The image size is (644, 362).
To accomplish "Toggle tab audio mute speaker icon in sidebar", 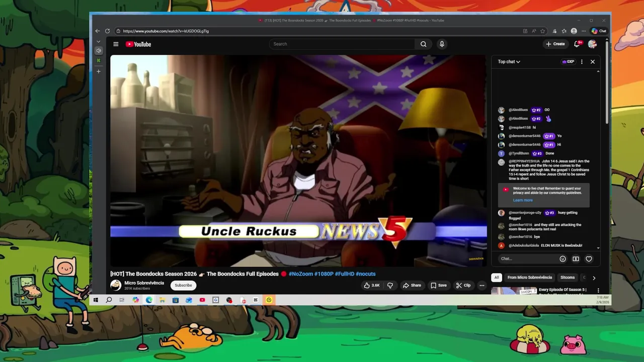I will click(99, 51).
